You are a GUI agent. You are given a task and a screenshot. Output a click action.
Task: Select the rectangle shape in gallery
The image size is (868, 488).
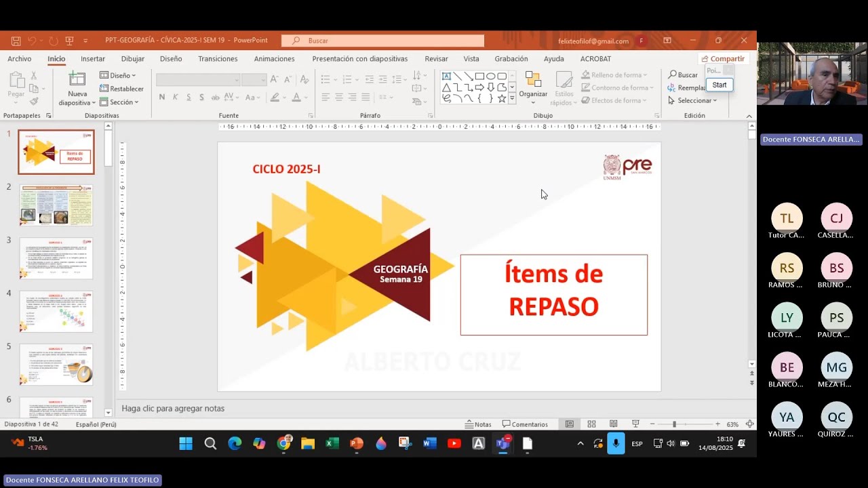pos(479,76)
